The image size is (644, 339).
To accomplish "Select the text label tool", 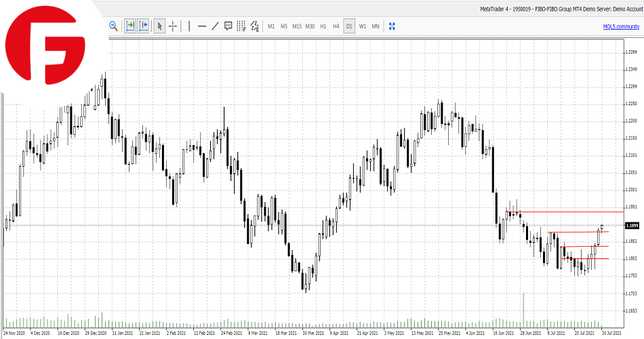I will click(228, 26).
